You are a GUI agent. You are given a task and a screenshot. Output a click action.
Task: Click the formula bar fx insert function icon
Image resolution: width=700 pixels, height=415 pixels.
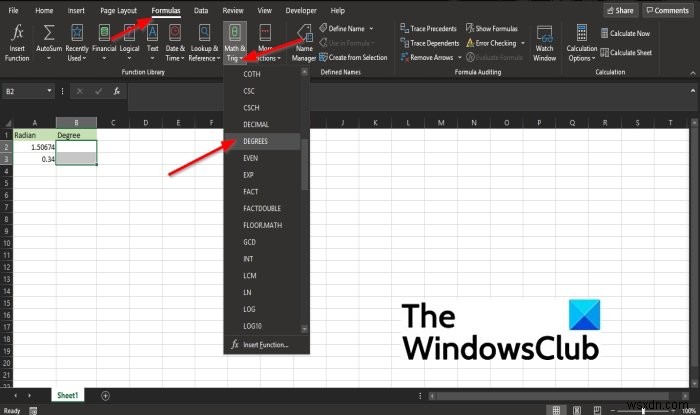pos(117,91)
